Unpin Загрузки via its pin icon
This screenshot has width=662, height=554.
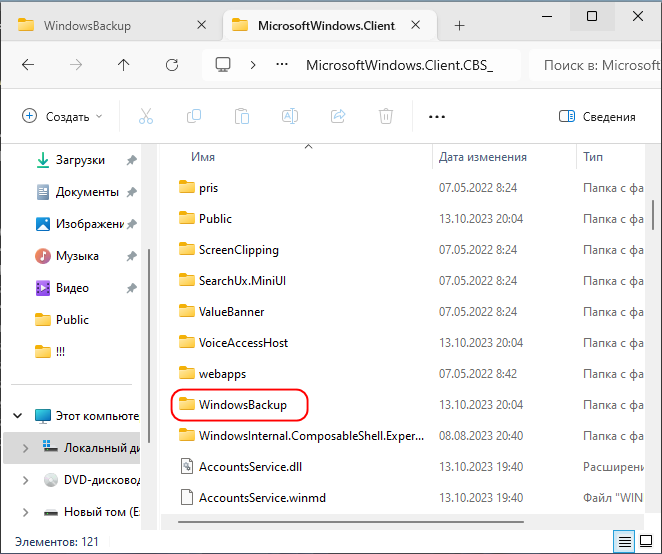132,160
